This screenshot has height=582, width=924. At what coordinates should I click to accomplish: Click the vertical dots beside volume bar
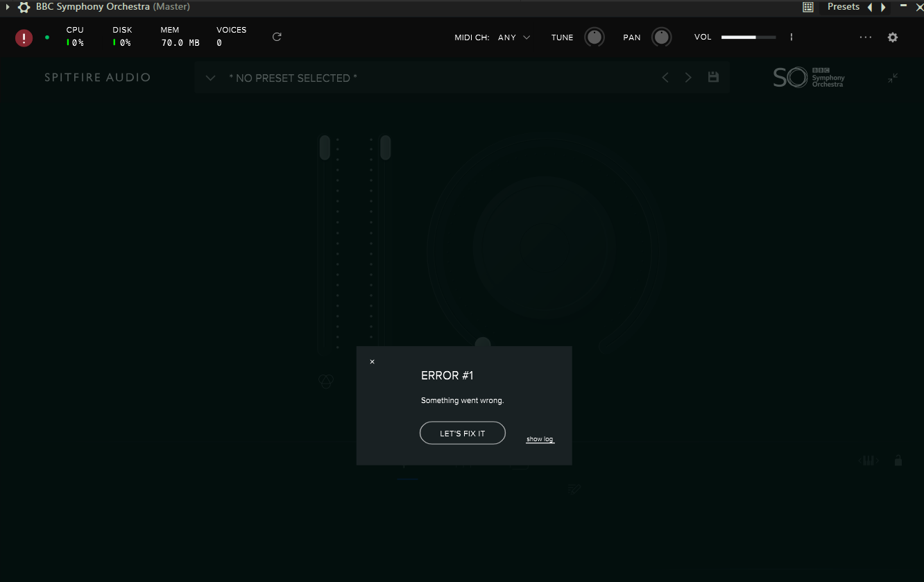[x=792, y=37]
